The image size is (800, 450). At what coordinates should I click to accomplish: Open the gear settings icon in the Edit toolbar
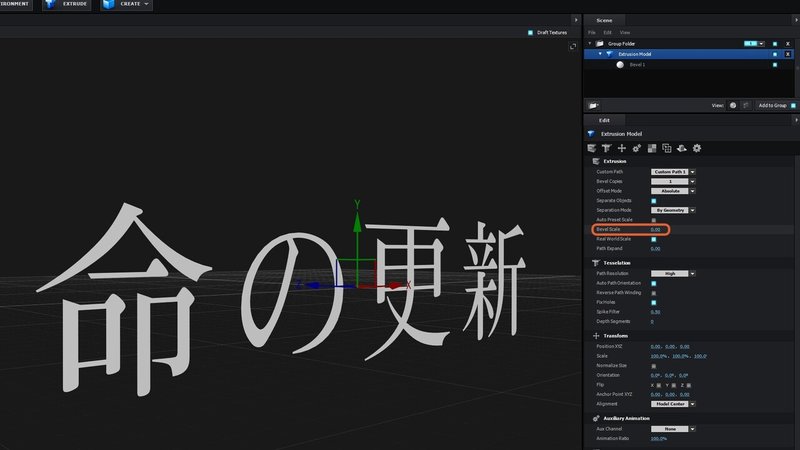[x=697, y=148]
